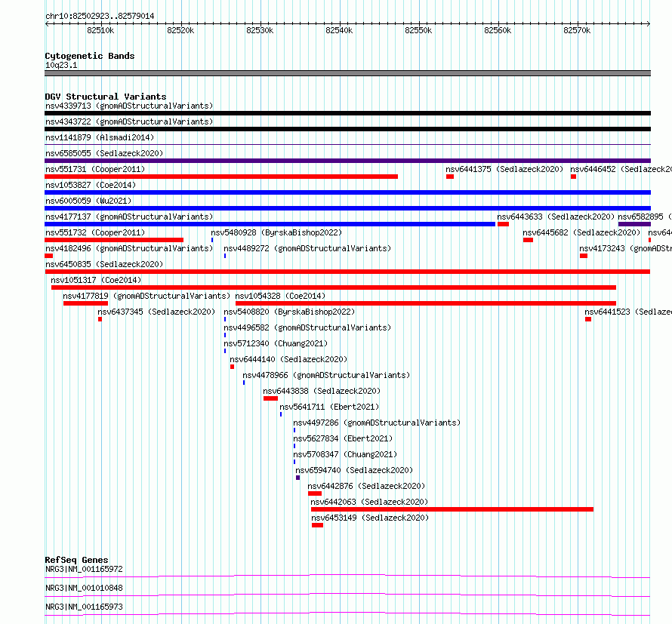This screenshot has width=672, height=624.
Task: Click the nsv6441375 (Sedlazeck2020) label
Action: [x=504, y=169]
